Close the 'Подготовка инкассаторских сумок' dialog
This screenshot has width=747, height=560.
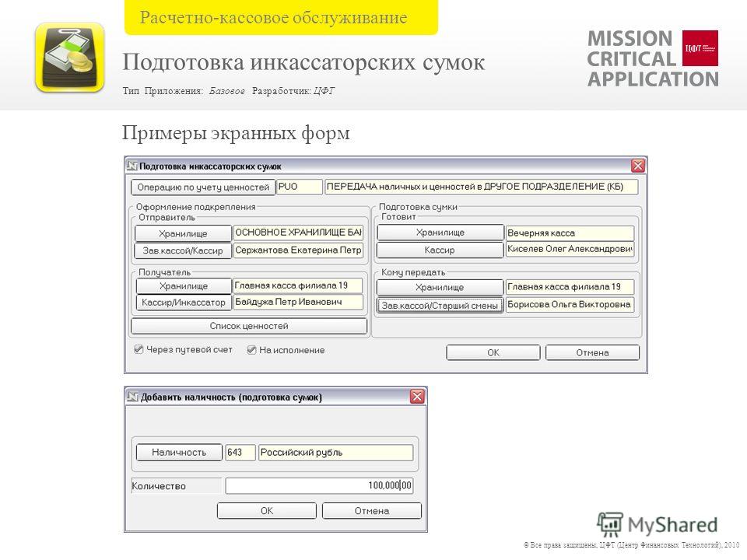tap(638, 166)
